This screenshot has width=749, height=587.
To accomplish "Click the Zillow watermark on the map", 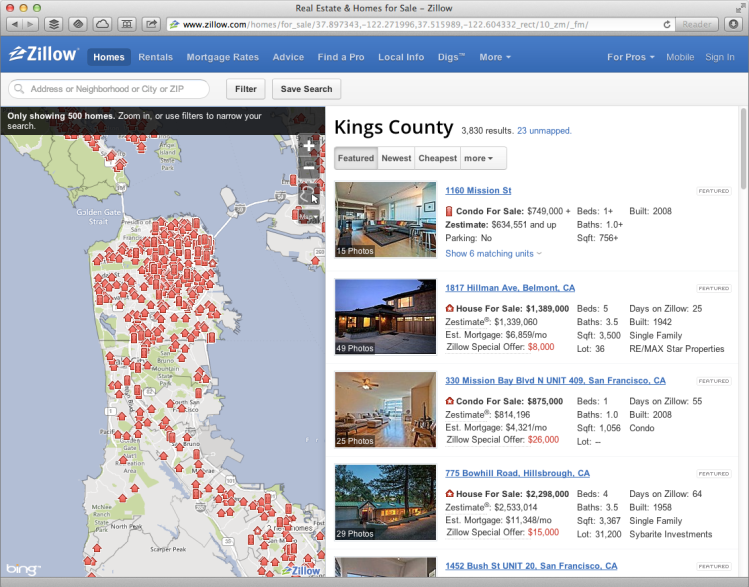I will 302,570.
